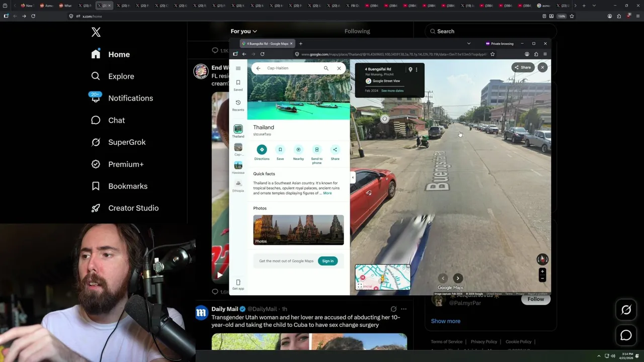Follow the suggested account button
Image resolution: width=644 pixels, height=362 pixels.
(x=536, y=299)
